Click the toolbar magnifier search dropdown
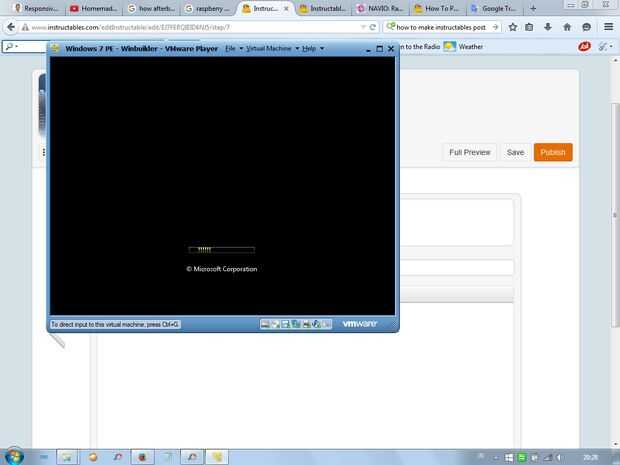The image size is (620, 465). click(x=12, y=47)
